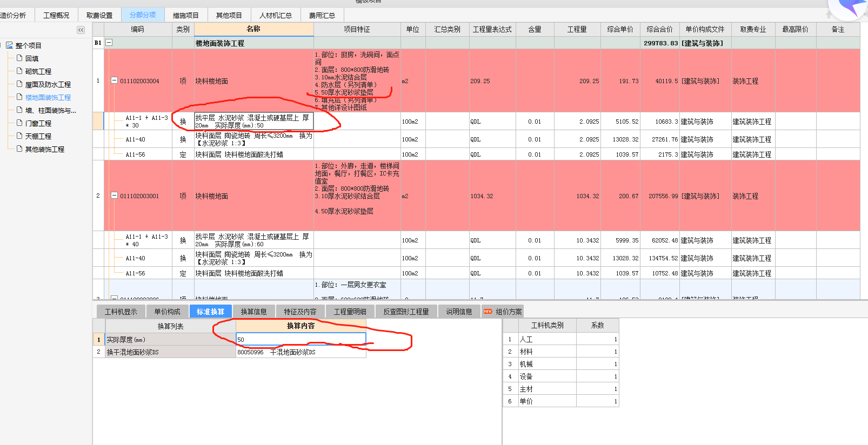Click document icon beside 砌筑工程
The height and width of the screenshot is (445, 868).
pos(19,71)
